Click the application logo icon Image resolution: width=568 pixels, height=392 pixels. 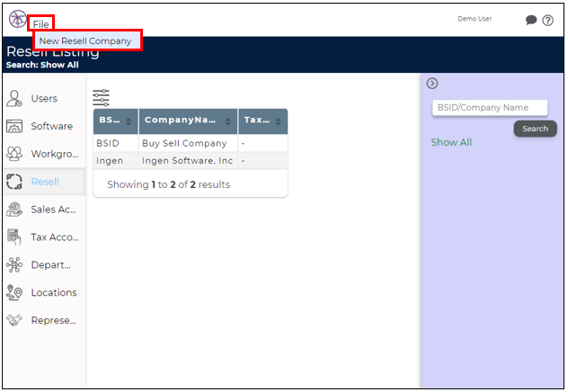[x=17, y=19]
